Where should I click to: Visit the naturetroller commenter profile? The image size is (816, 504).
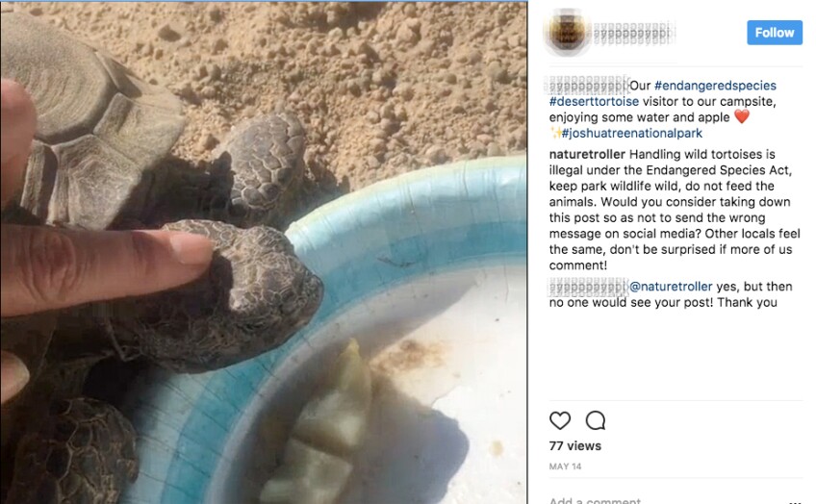click(x=587, y=155)
